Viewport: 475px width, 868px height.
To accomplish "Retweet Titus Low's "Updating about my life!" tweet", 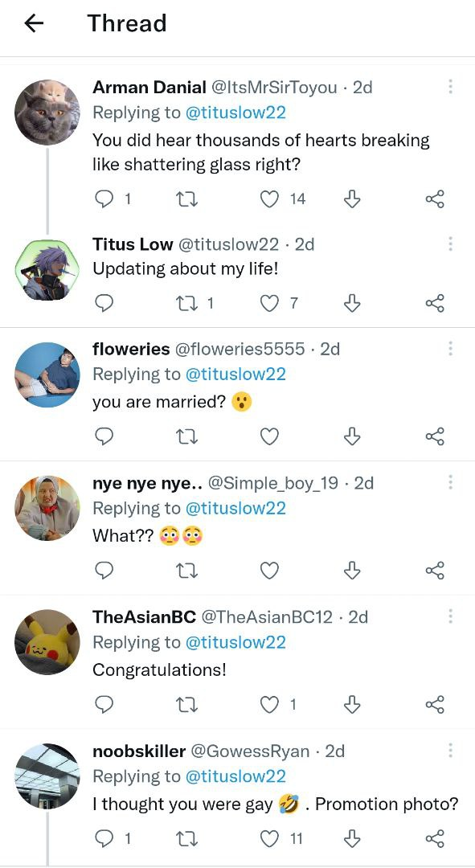I will point(186,303).
